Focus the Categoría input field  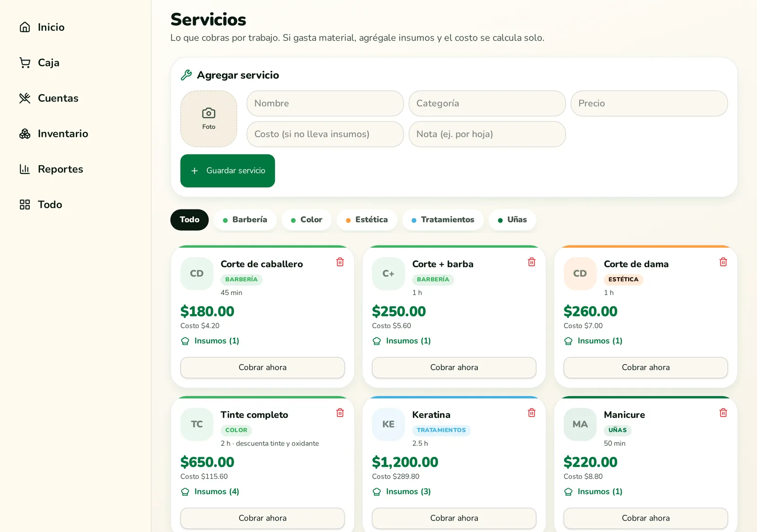coord(487,103)
